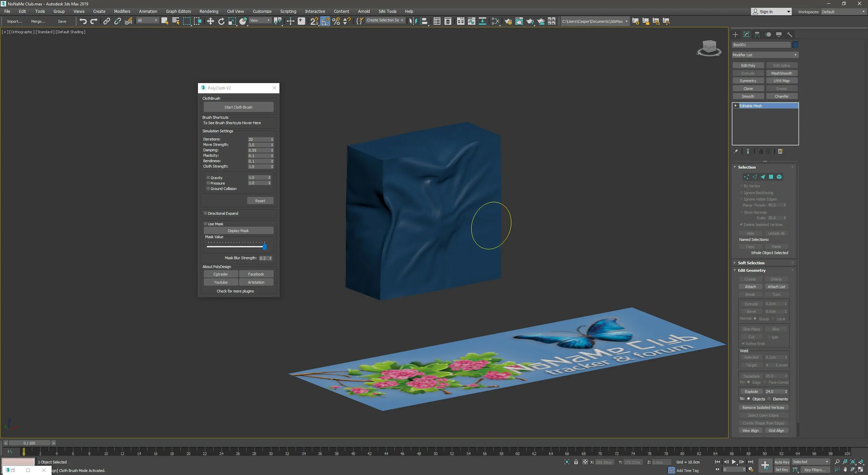Open the Modifier List dropdown

click(x=765, y=55)
